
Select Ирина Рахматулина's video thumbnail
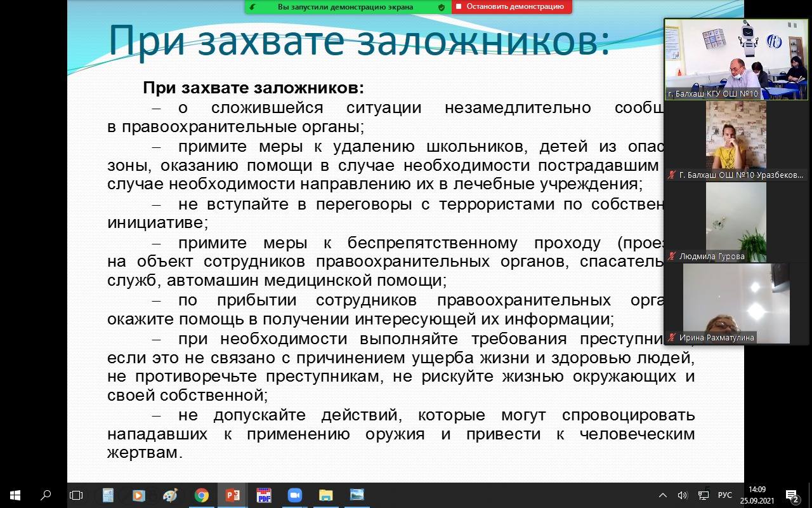tap(736, 304)
